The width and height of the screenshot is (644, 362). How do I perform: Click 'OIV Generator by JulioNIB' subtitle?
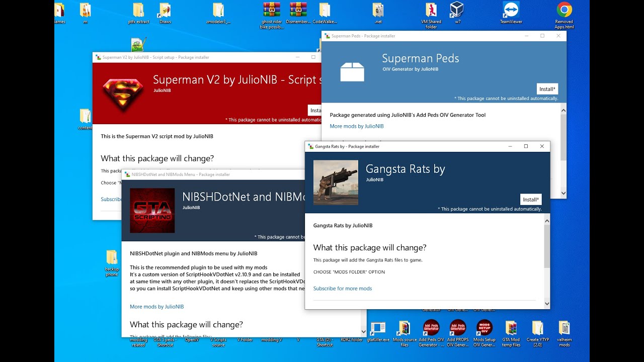[411, 69]
